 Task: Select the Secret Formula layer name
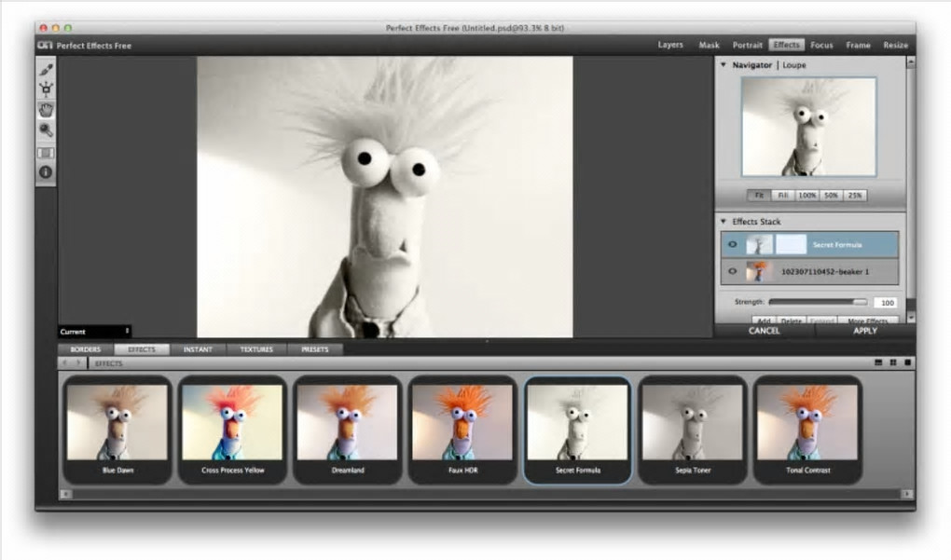[x=837, y=244]
